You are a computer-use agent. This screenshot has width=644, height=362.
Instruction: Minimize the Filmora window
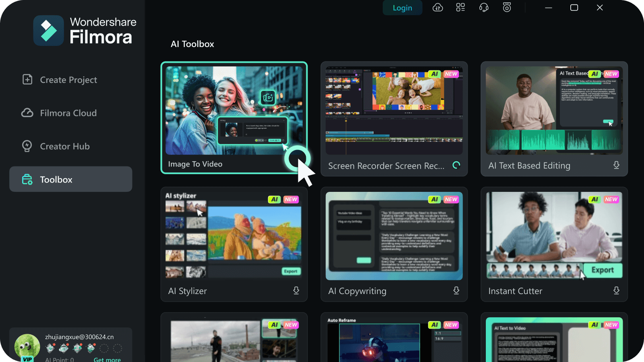tap(548, 8)
